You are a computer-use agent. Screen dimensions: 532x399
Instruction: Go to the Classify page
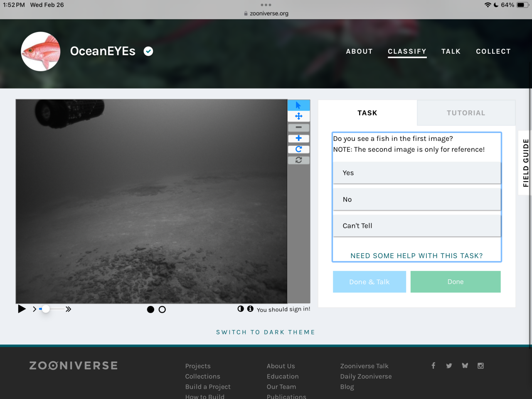pos(407,52)
